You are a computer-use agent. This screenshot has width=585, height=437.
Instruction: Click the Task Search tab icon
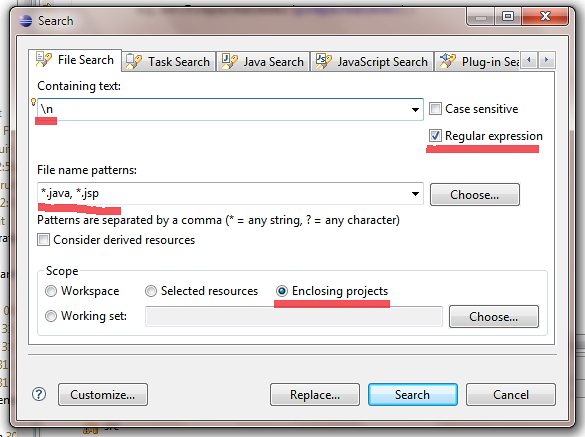[134, 62]
